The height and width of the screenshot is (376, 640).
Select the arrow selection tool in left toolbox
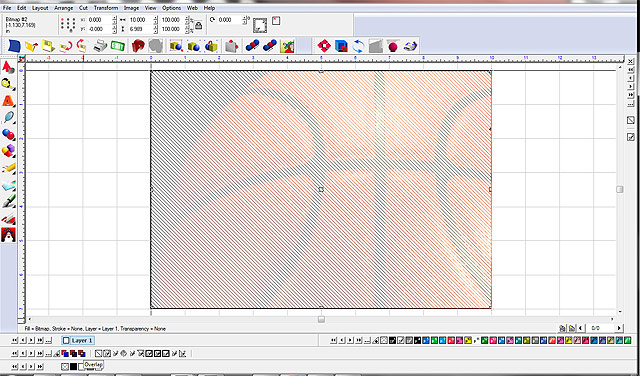click(x=8, y=67)
